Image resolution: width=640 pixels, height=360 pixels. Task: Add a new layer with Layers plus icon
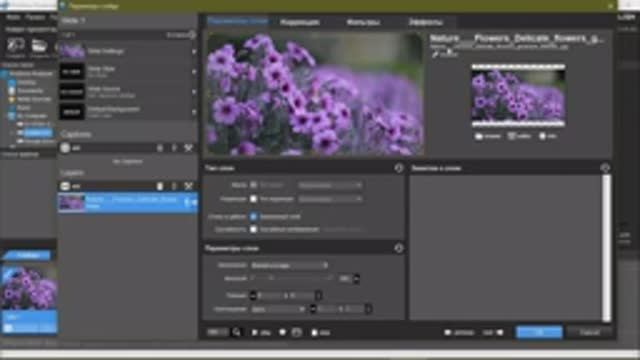[x=65, y=186]
